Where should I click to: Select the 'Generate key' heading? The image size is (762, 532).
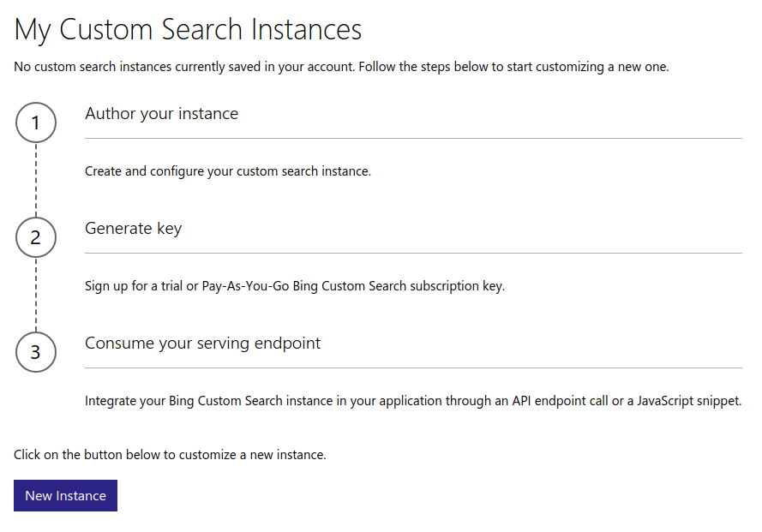pyautogui.click(x=133, y=228)
